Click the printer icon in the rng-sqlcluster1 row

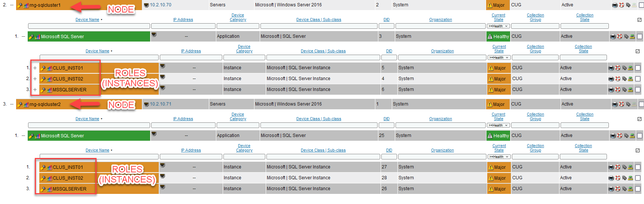click(614, 5)
